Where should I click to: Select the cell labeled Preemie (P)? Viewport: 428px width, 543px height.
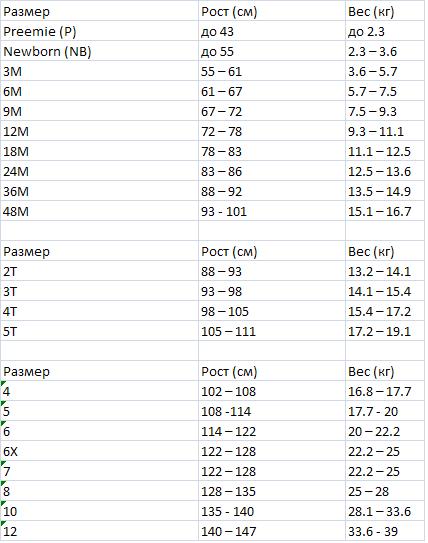coord(99,31)
